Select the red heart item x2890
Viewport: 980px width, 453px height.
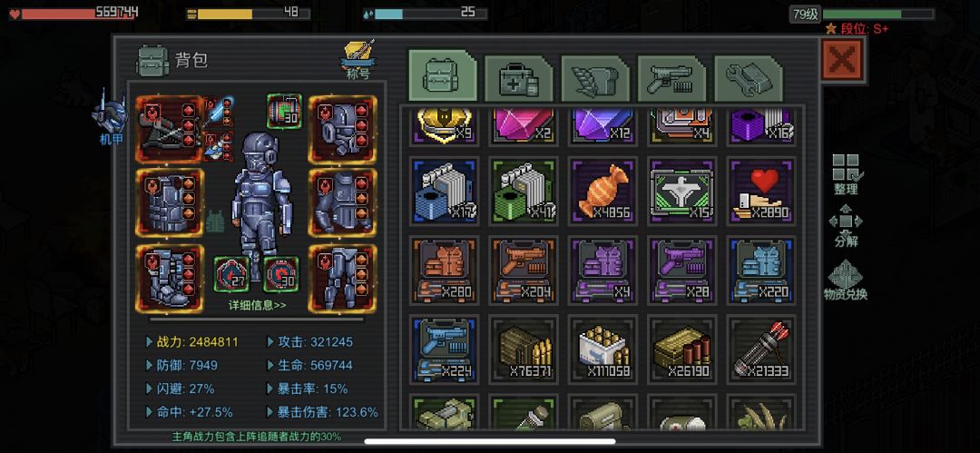pyautogui.click(x=761, y=191)
